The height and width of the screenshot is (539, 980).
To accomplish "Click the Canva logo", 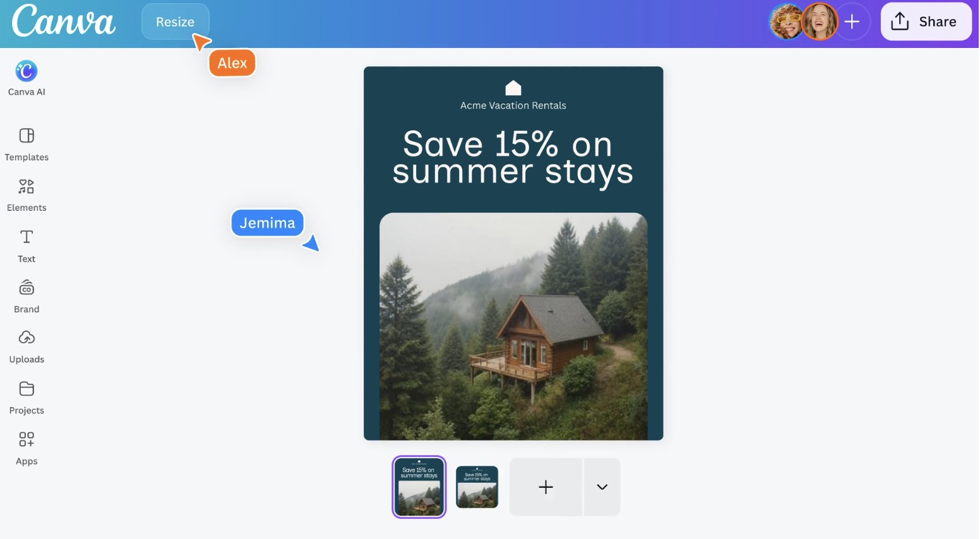I will click(x=63, y=21).
